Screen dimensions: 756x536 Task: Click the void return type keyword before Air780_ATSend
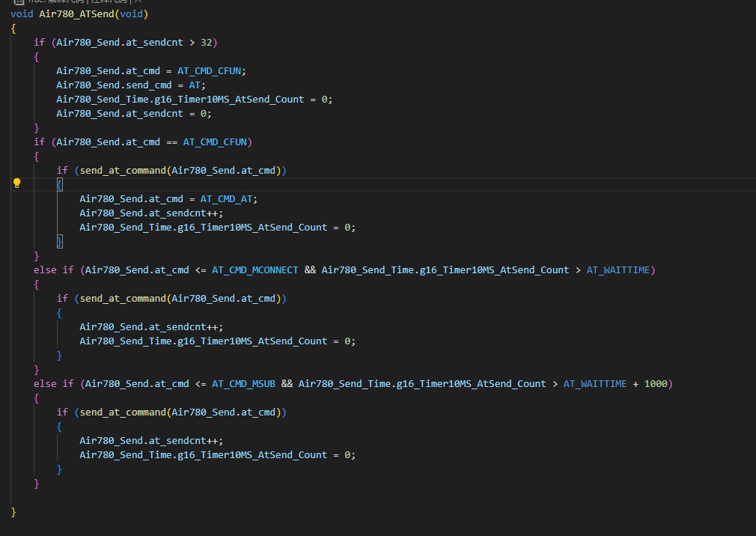[x=22, y=14]
